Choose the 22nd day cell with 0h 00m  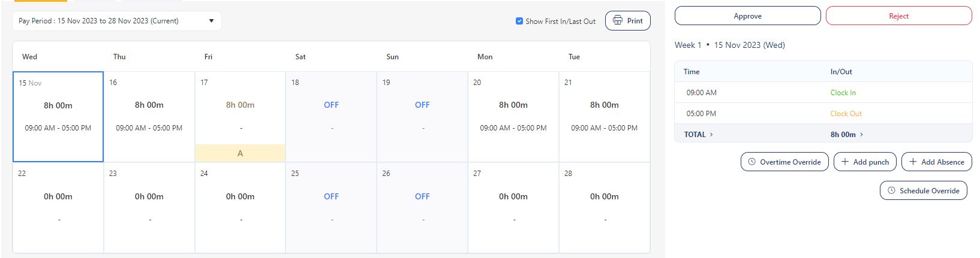(58, 207)
